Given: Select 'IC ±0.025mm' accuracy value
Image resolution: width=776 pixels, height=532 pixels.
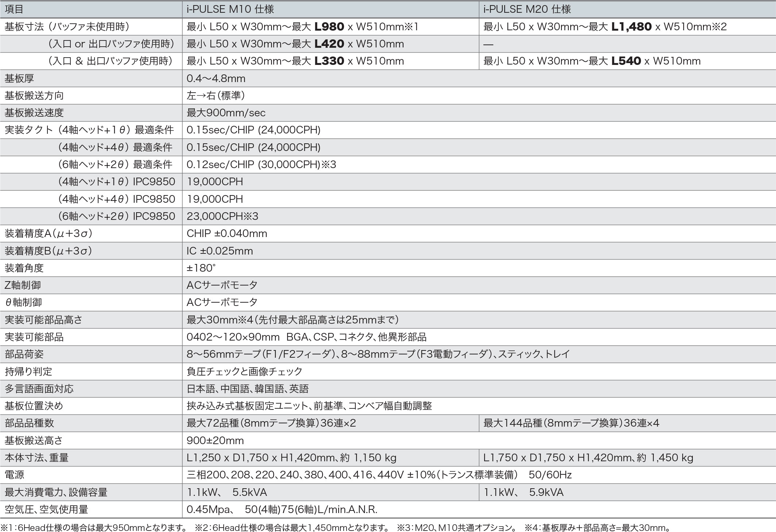Looking at the screenshot, I should click(x=220, y=251).
